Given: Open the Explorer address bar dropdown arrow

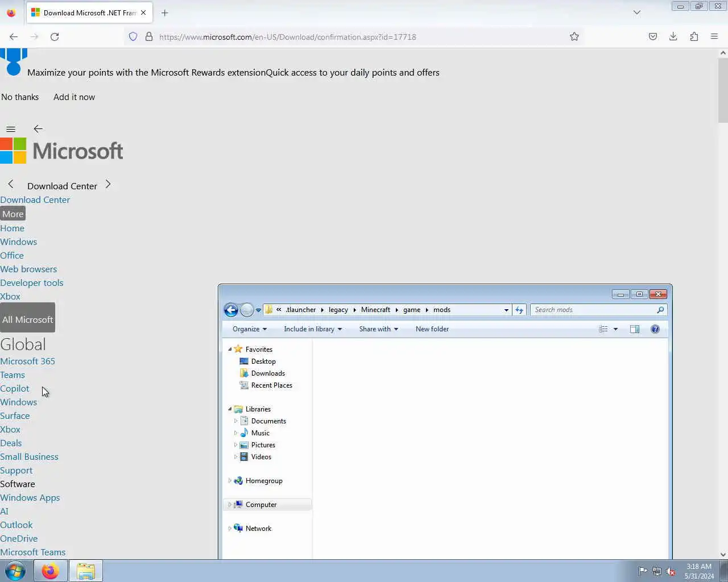Looking at the screenshot, I should 506,310.
